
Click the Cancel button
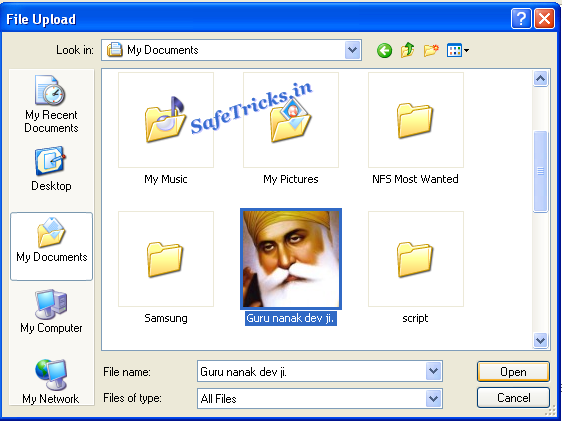point(513,398)
